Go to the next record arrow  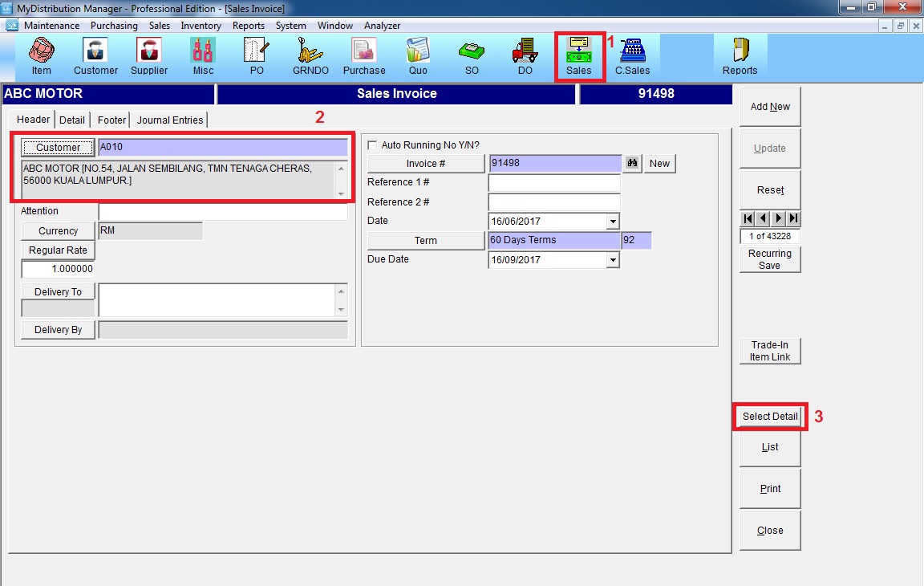778,218
